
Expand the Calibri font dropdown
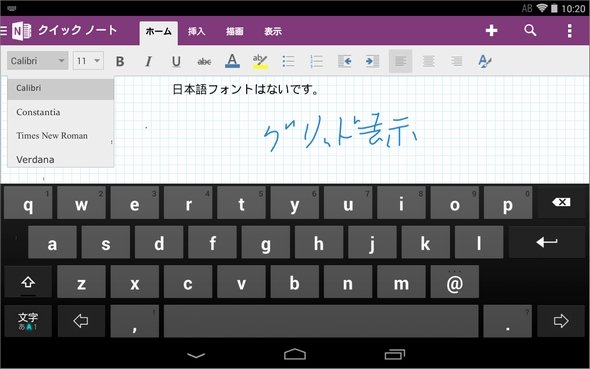[37, 61]
